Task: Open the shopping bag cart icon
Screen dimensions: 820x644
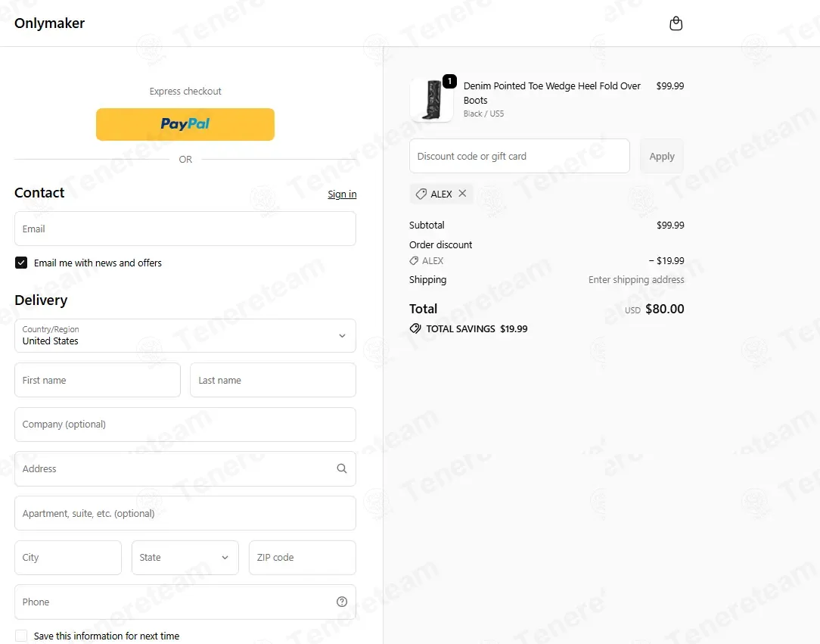Action: 676,23
